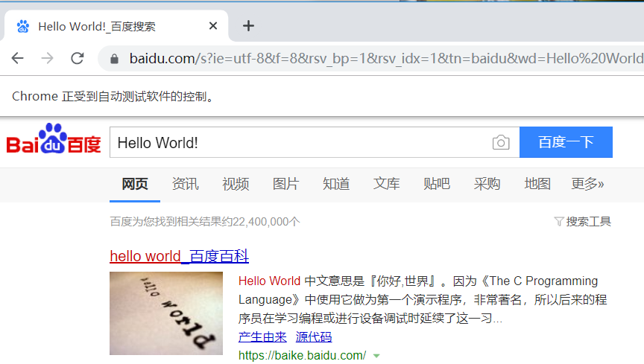Screen dimensions: 644x364
Task: Click the Chrome 正受到自动测试软件的控制 notice text
Action: point(113,97)
